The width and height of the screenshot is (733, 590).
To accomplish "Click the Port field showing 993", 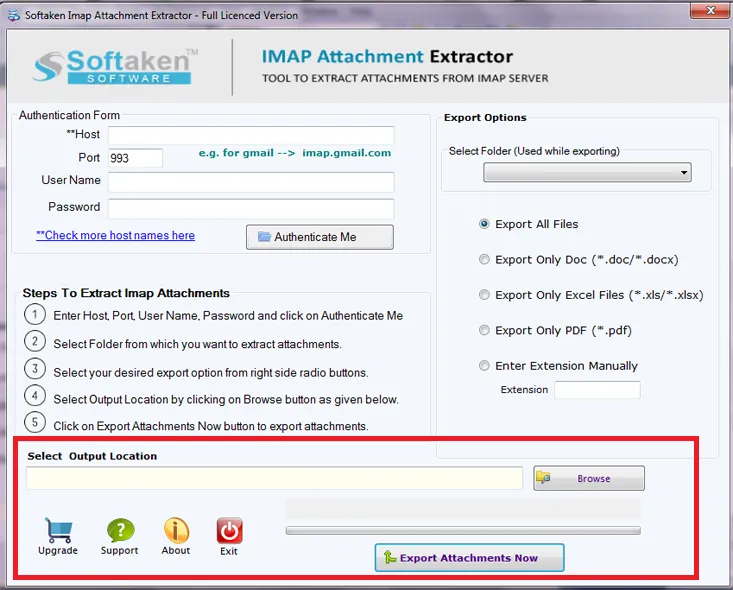I will 136,158.
